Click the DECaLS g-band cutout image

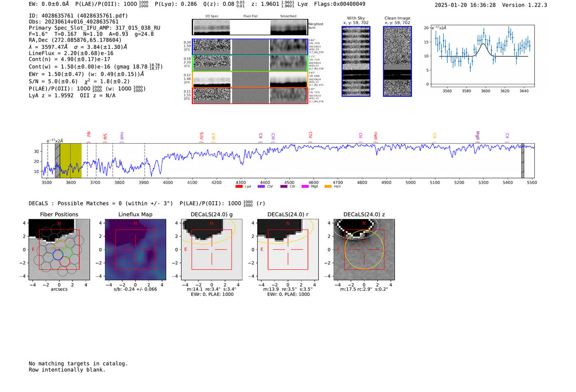pyautogui.click(x=211, y=249)
